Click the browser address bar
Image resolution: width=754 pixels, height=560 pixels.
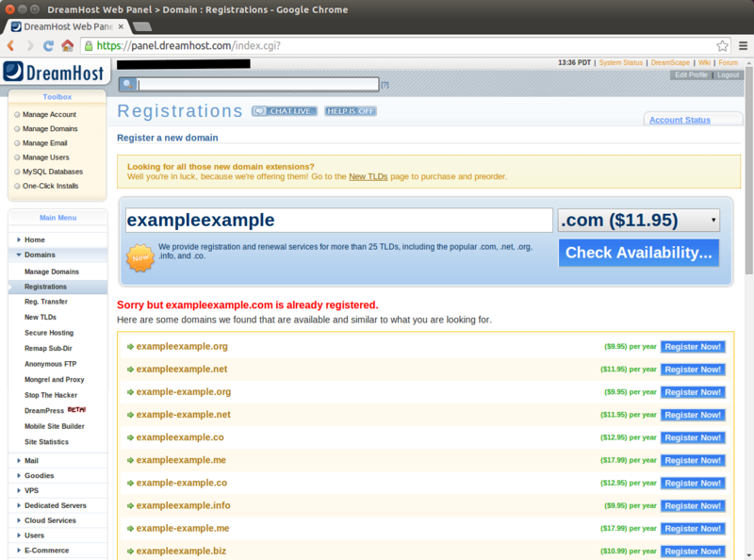coord(404,45)
